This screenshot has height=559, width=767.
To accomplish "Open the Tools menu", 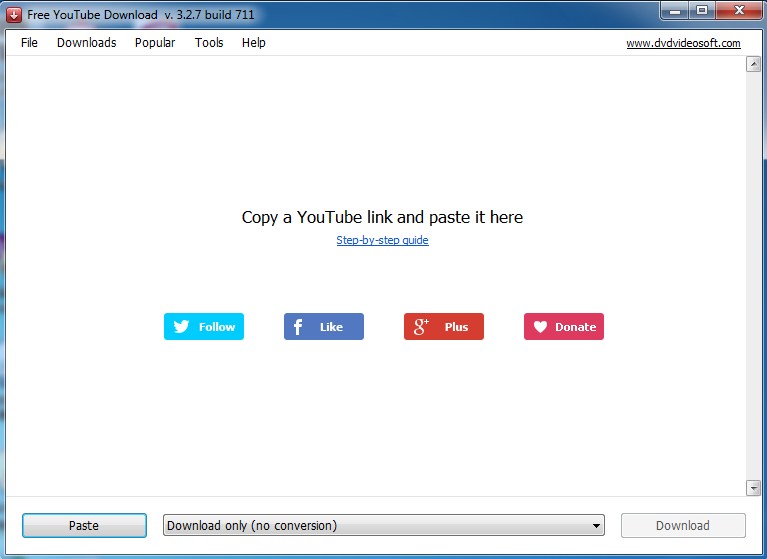I will tap(209, 43).
